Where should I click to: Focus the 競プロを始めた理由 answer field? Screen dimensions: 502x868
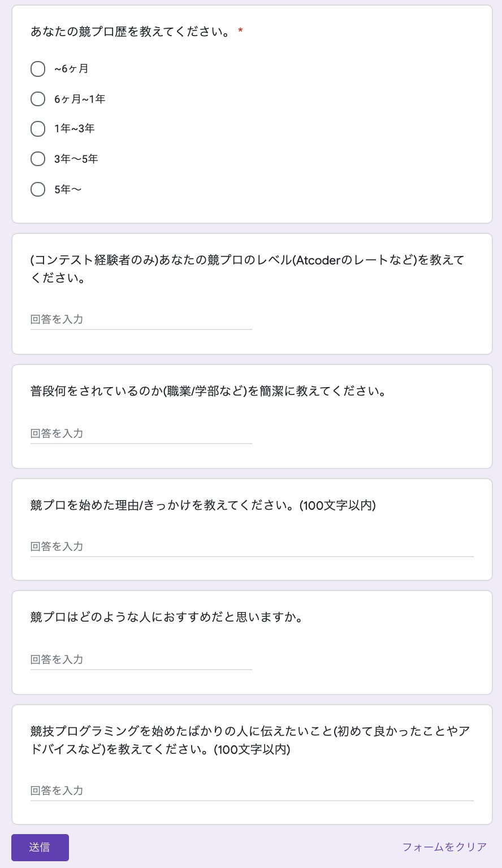pyautogui.click(x=252, y=546)
